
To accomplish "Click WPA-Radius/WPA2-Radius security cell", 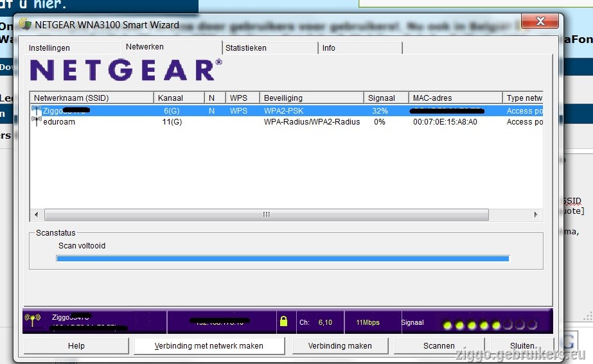I will pyautogui.click(x=312, y=122).
